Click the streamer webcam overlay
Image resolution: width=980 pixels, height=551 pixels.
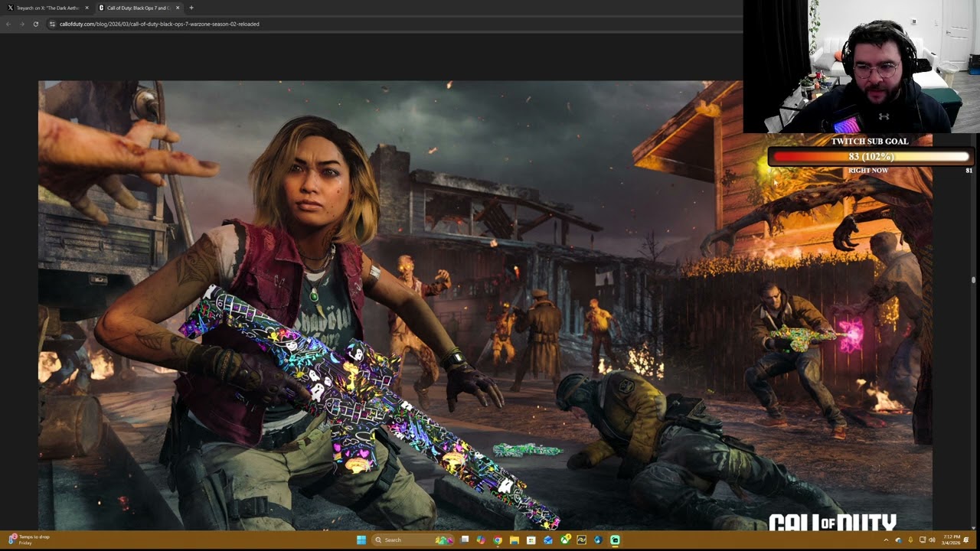861,67
